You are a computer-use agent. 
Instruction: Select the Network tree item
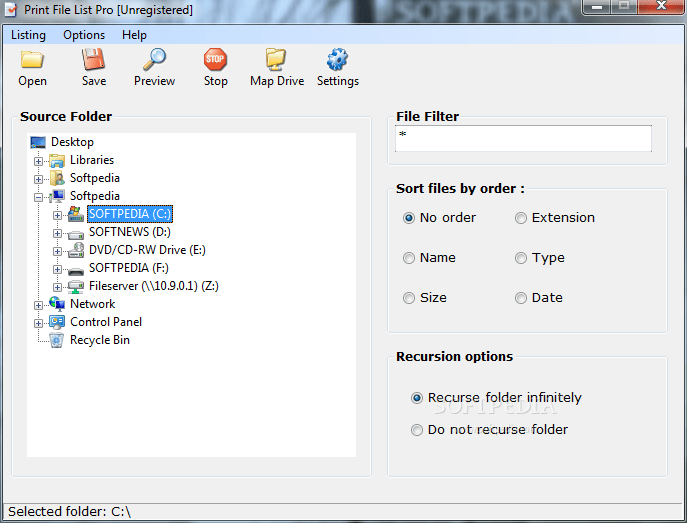coord(92,304)
